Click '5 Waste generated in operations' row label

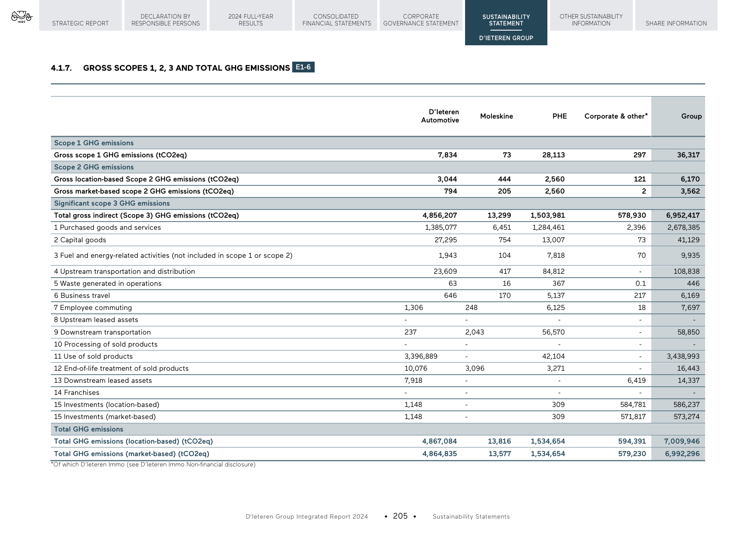108,283
